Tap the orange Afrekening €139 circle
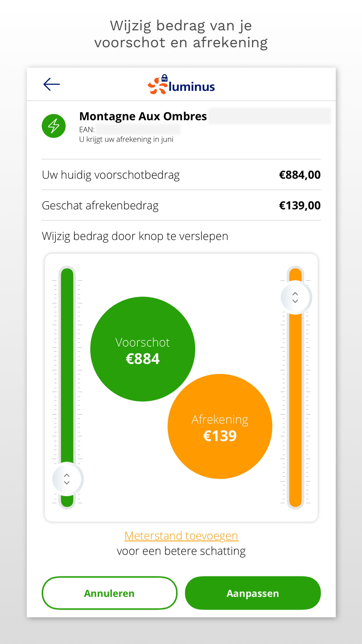Viewport: 362px width, 644px height. point(220,426)
